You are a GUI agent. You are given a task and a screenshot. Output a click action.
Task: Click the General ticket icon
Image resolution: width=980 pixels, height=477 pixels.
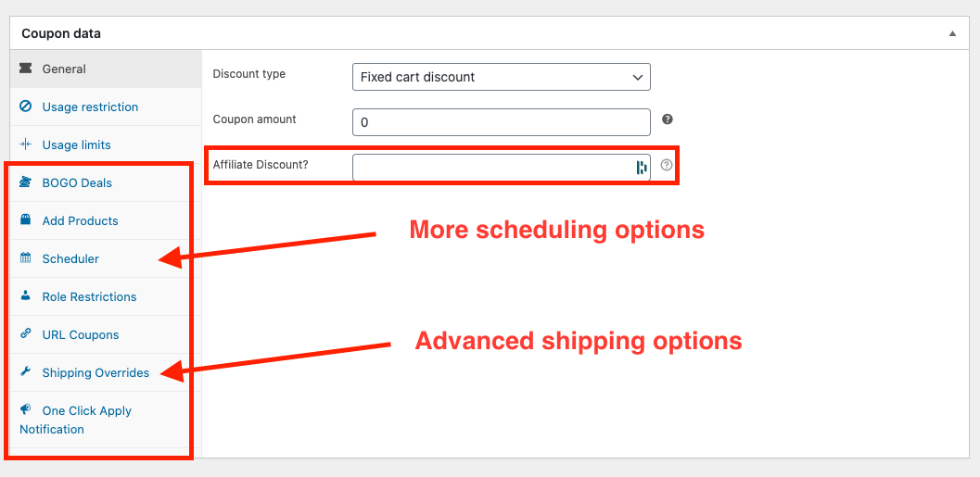[x=26, y=69]
